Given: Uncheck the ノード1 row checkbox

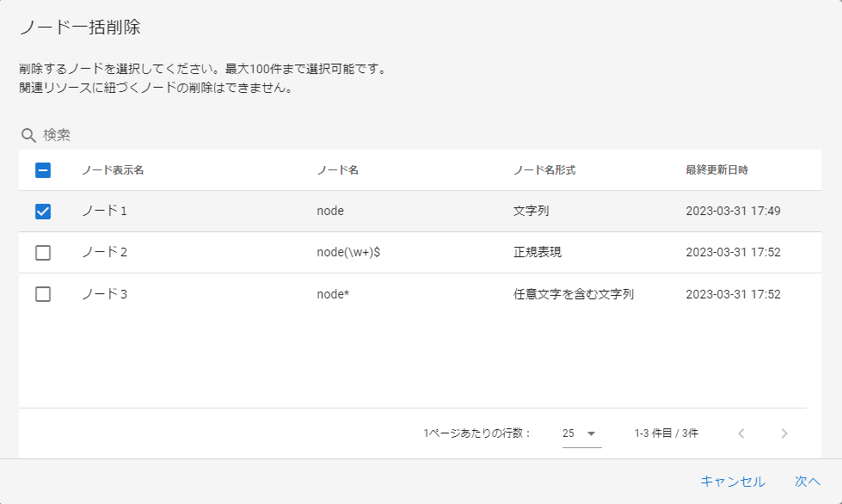Looking at the screenshot, I should [x=43, y=212].
